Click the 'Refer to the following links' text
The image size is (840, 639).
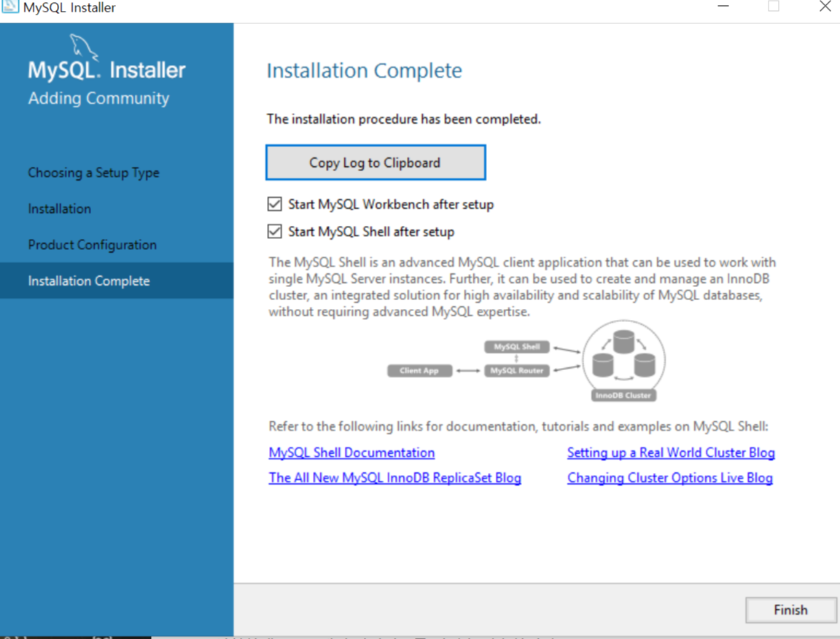pos(518,426)
